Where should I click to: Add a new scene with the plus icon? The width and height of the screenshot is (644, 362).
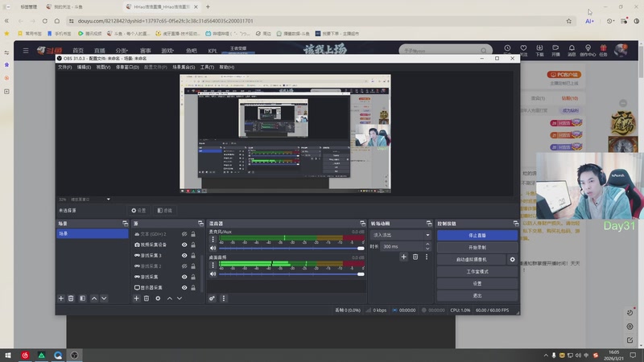coord(61,298)
